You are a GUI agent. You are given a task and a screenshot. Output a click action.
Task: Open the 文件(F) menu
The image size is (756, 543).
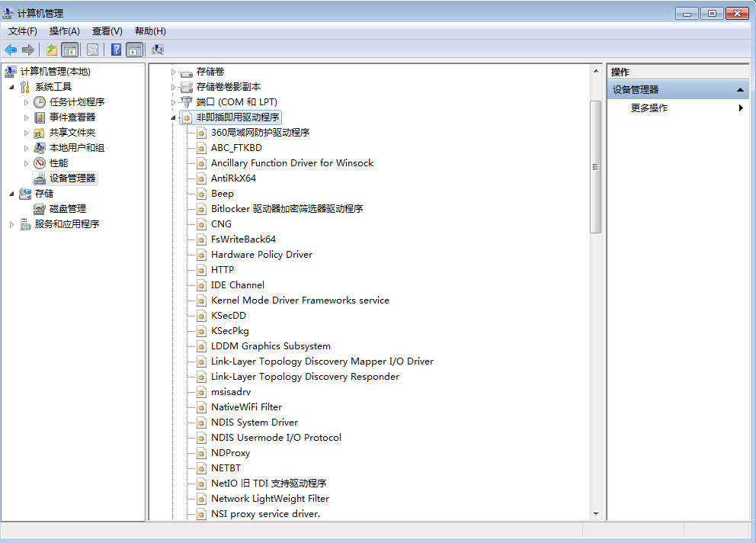point(23,31)
